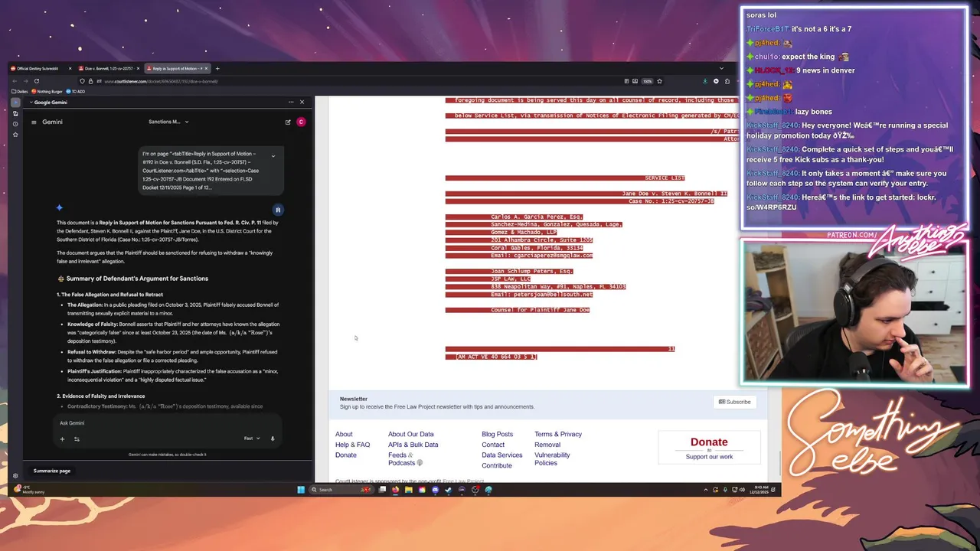This screenshot has height=551, width=980.
Task: Open the footer Donate link
Action: 346,455
